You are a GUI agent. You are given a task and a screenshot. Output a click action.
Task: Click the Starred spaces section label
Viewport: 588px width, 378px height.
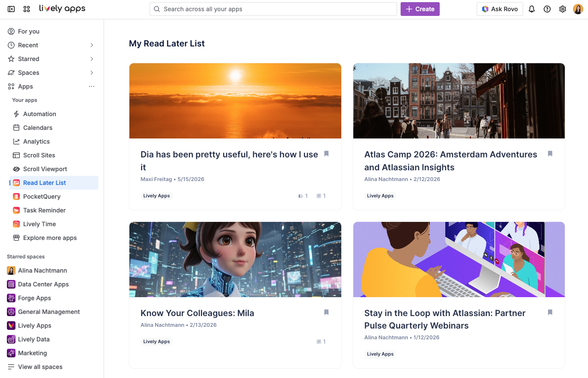pos(26,257)
